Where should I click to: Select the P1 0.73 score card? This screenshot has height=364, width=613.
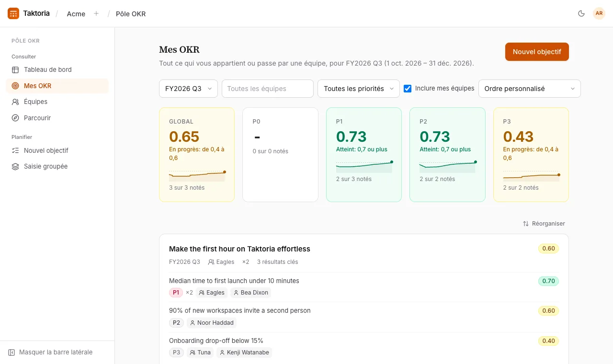point(364,155)
